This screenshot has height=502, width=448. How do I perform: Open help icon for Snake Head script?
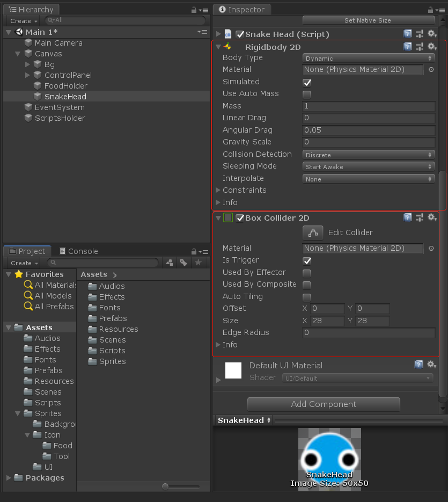pyautogui.click(x=407, y=34)
